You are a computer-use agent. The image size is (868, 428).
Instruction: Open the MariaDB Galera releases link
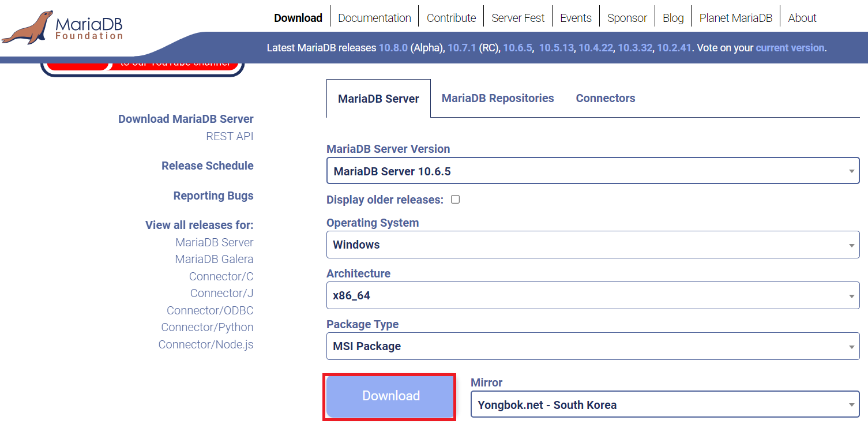[214, 259]
